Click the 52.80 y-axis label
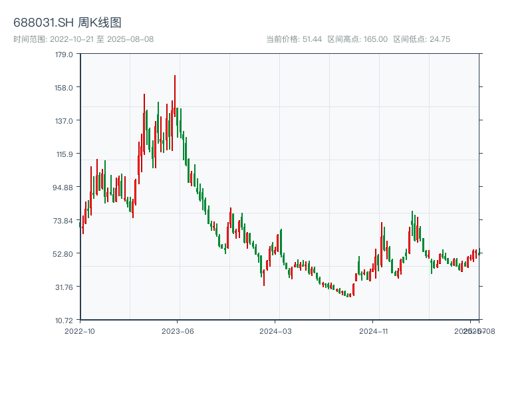The image size is (532, 399). [62, 253]
